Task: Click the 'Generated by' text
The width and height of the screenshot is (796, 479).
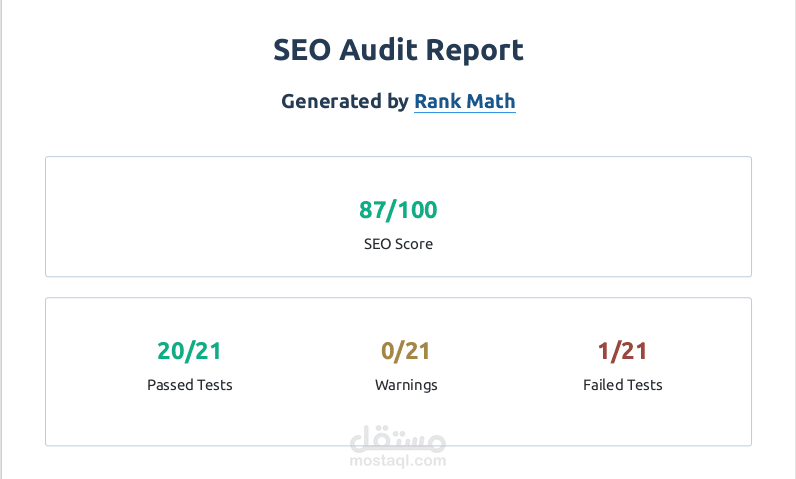Action: 345,101
